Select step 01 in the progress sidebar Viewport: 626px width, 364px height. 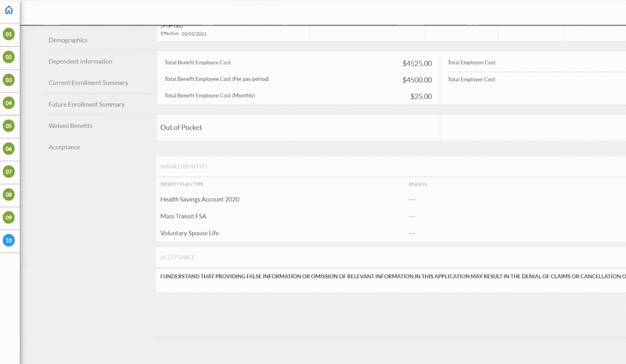pos(9,35)
